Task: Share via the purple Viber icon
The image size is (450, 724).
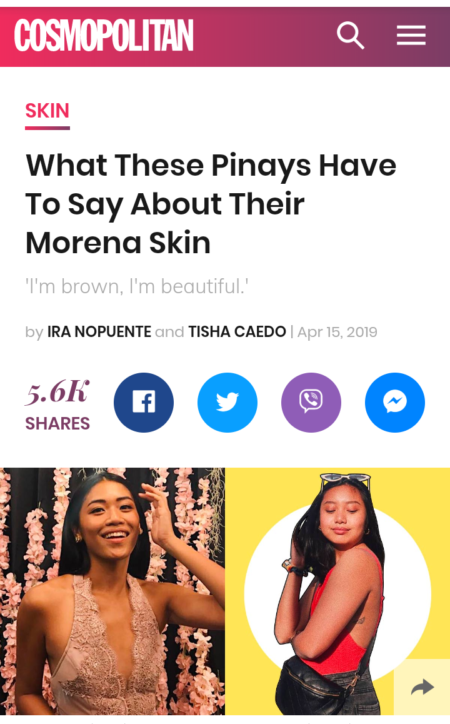Action: tap(311, 402)
